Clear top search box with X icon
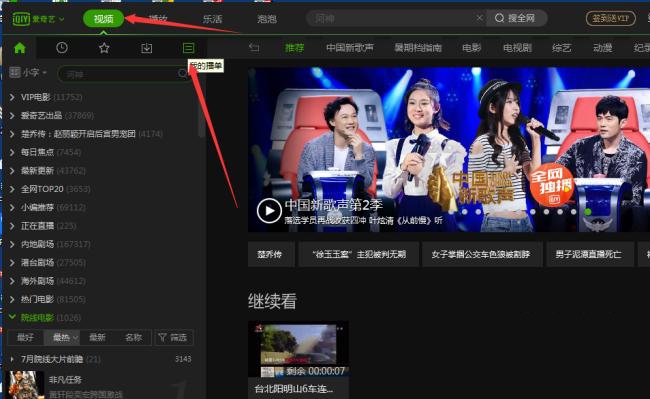 click(479, 18)
